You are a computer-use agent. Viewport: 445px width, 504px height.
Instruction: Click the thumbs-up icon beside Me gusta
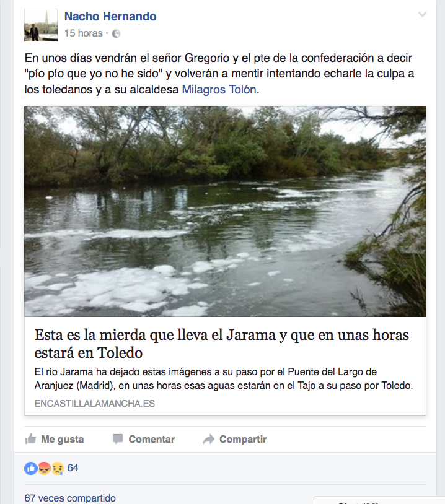tap(30, 439)
